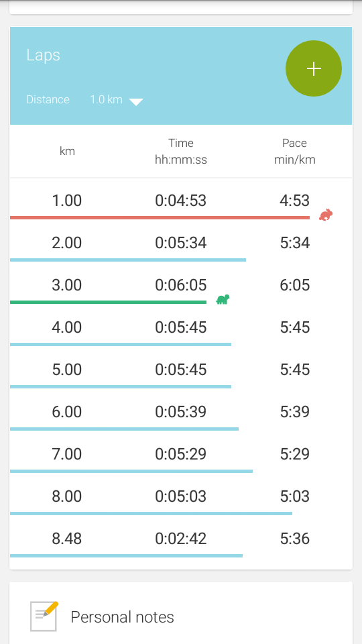362x644 pixels.
Task: Select the 3.00 km lap time 0:06:05
Action: point(180,285)
